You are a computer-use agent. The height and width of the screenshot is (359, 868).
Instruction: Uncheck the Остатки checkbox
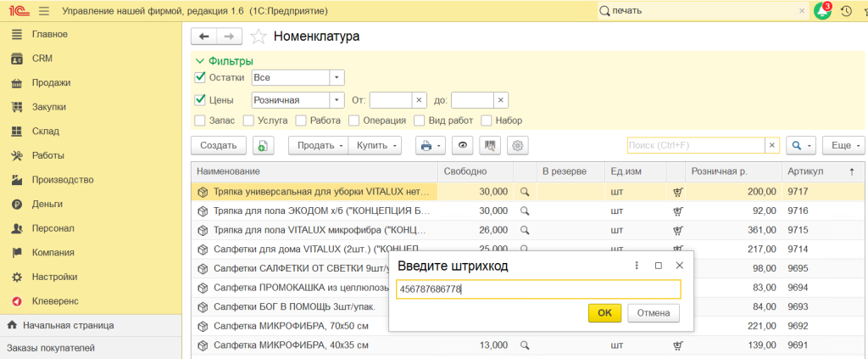point(200,77)
